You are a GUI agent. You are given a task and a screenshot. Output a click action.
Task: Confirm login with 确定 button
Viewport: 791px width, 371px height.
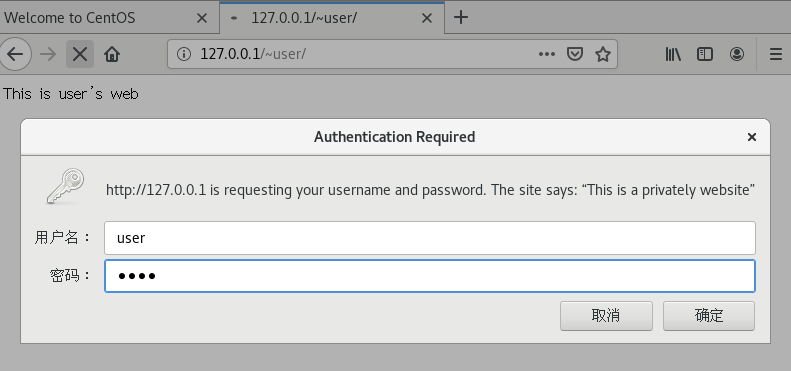tap(709, 316)
